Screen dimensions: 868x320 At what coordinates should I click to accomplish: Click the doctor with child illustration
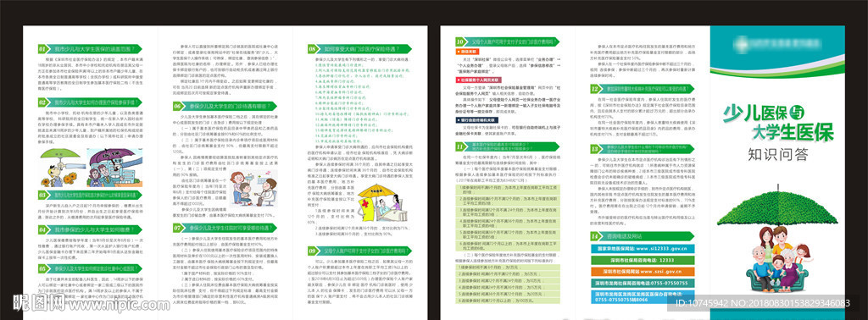(253, 190)
